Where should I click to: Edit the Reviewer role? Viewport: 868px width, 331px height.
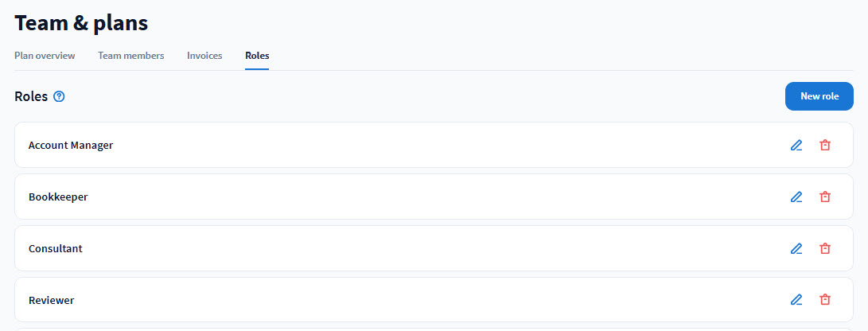pos(796,300)
